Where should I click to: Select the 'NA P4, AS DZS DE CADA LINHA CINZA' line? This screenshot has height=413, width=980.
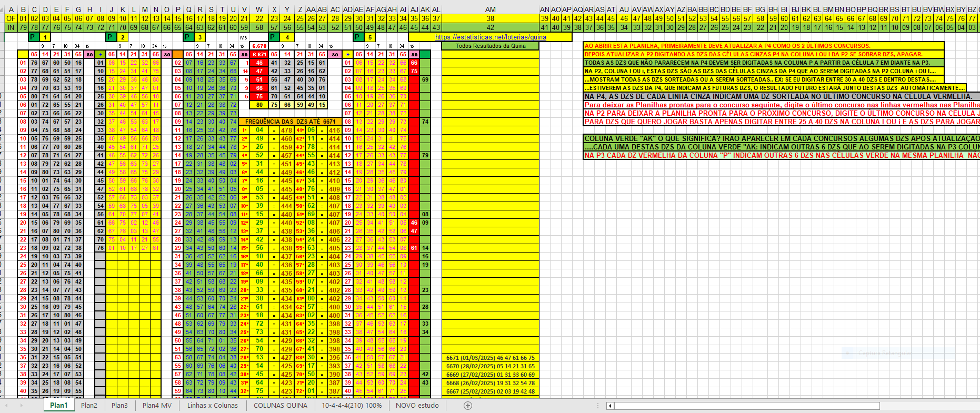(782, 96)
